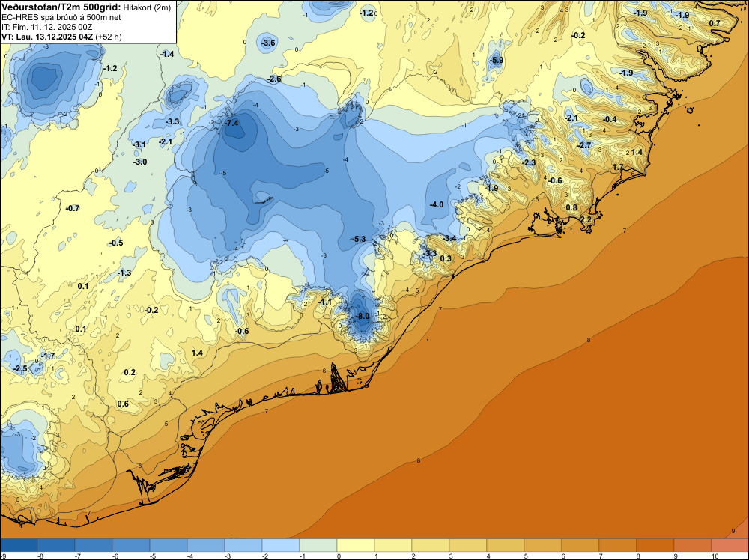Click the -2.3 temperature label

pos(528,162)
